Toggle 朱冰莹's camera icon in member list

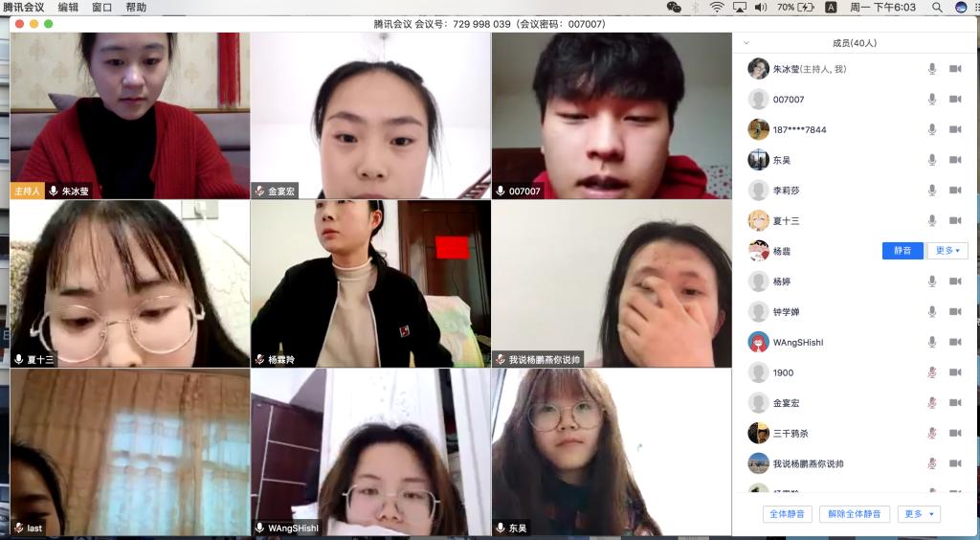click(x=955, y=69)
